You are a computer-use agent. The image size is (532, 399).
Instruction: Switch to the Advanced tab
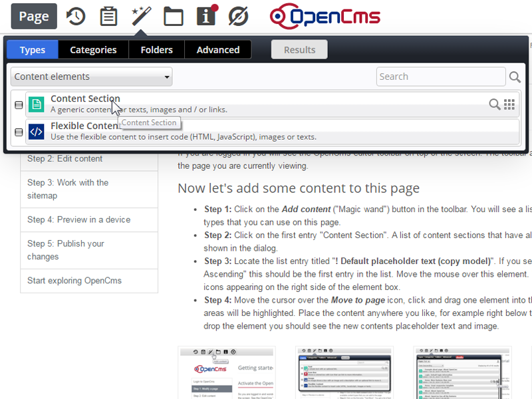[218, 50]
